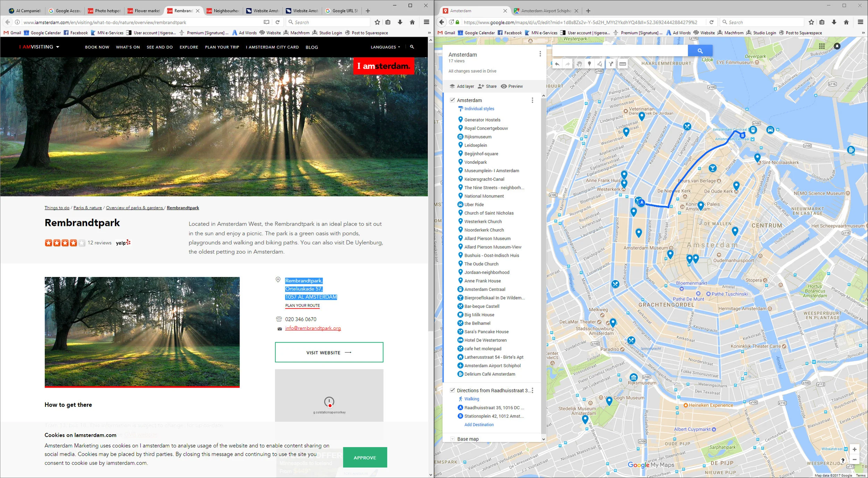Click info@rembrandtpark.org email link
The width and height of the screenshot is (868, 478).
313,328
